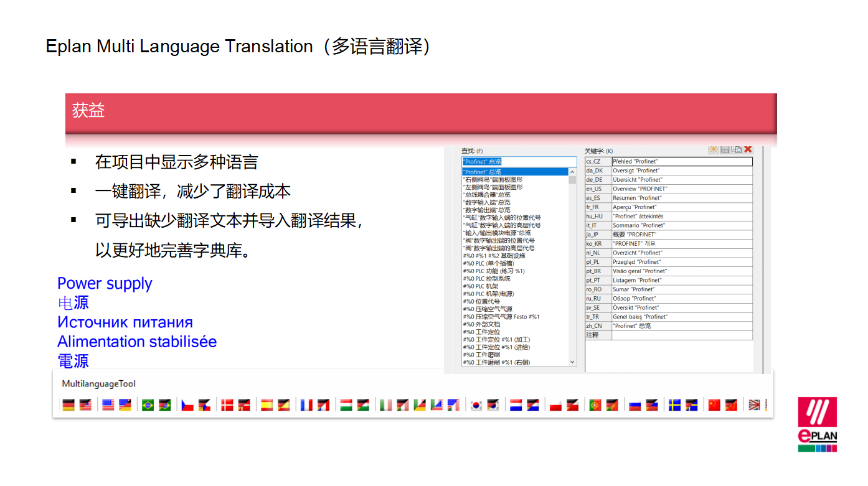The width and height of the screenshot is (868, 486).
Task: Select list row #%0 PLC 控制系统
Action: tap(515, 278)
